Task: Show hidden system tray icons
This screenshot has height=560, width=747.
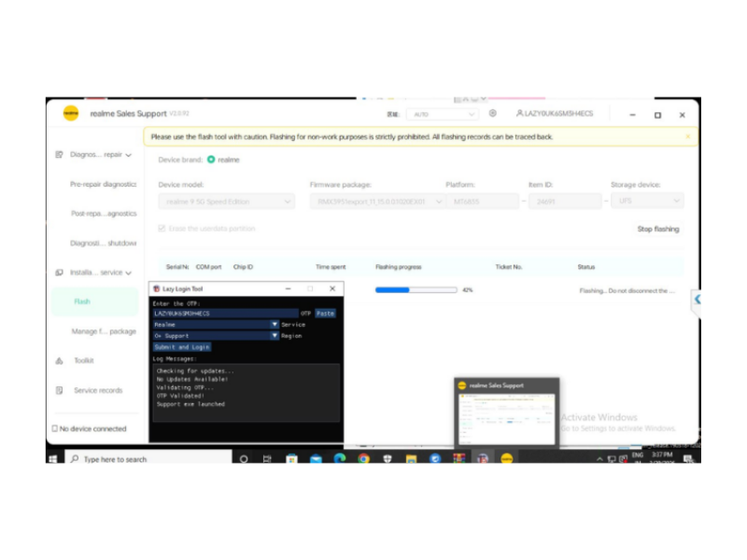Action: pyautogui.click(x=599, y=458)
